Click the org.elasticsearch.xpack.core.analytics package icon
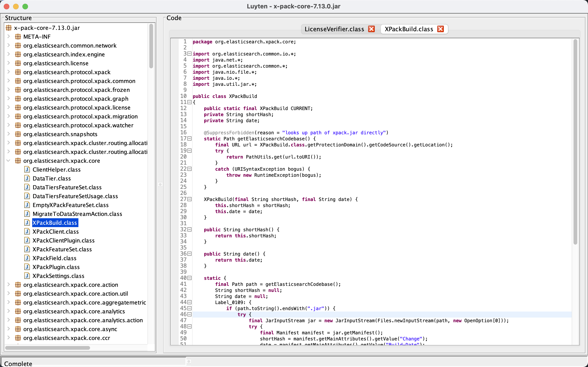588x367 pixels. pos(18,311)
